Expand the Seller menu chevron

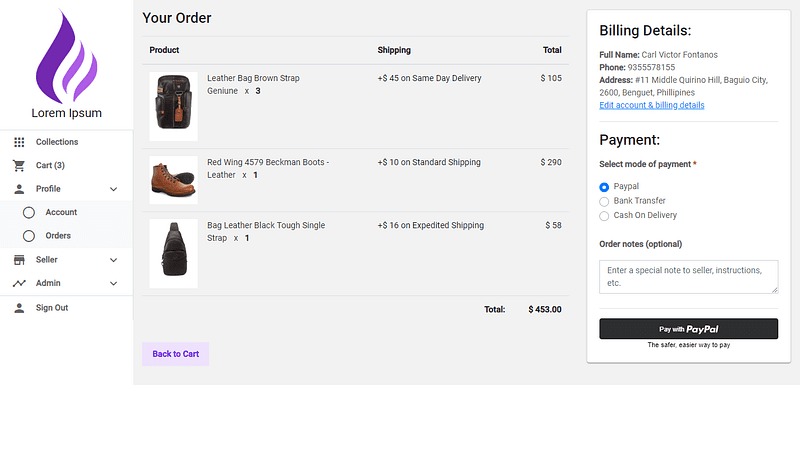tap(113, 260)
